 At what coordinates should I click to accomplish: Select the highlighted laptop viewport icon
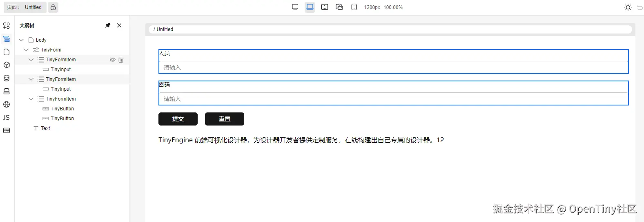(310, 7)
